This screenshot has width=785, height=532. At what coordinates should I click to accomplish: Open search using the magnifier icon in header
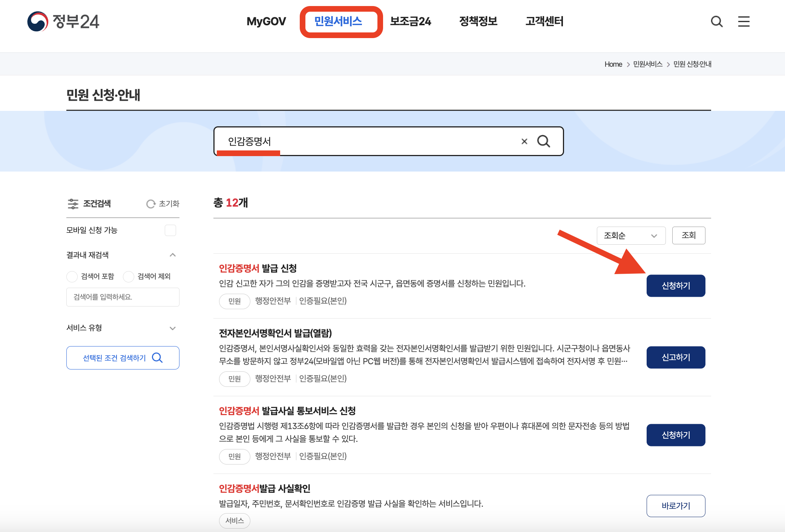[x=716, y=21]
